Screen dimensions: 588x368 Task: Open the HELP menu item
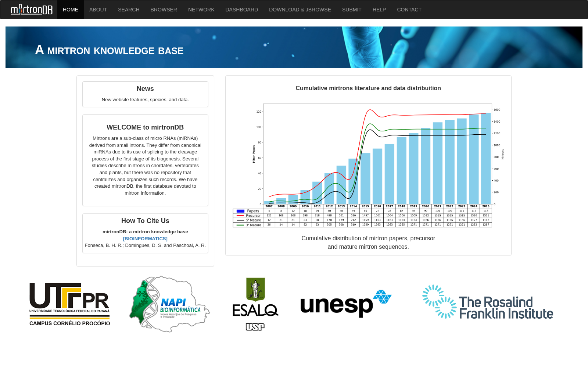coord(379,10)
